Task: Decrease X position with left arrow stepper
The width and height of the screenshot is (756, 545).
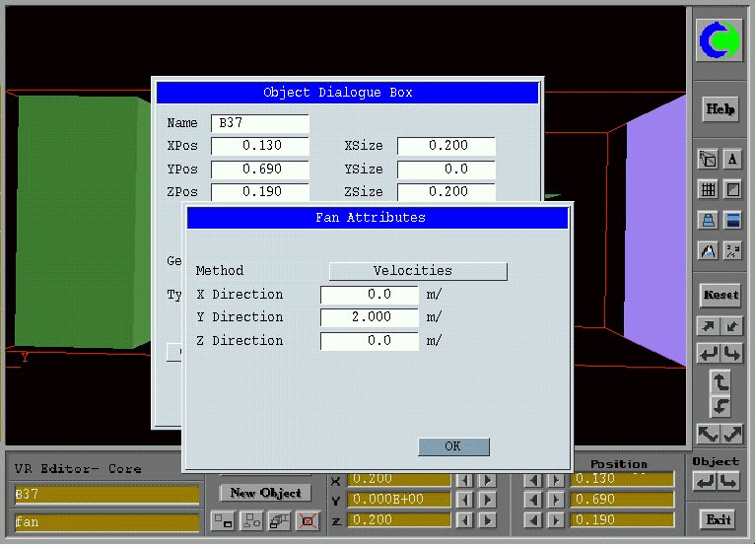Action: [x=533, y=480]
